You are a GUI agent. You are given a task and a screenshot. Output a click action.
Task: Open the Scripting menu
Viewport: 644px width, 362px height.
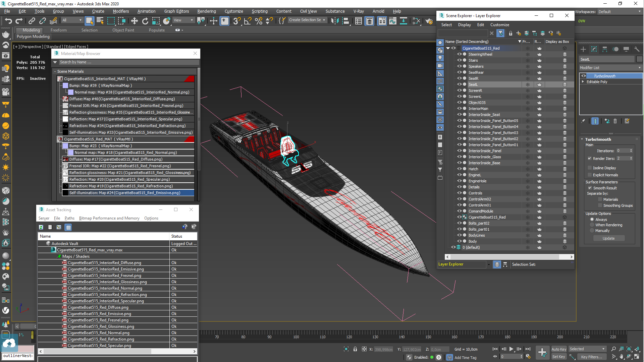coord(260,11)
